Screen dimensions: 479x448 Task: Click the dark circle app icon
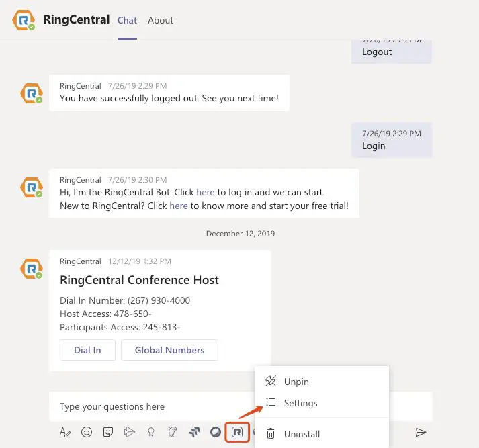[x=216, y=432]
